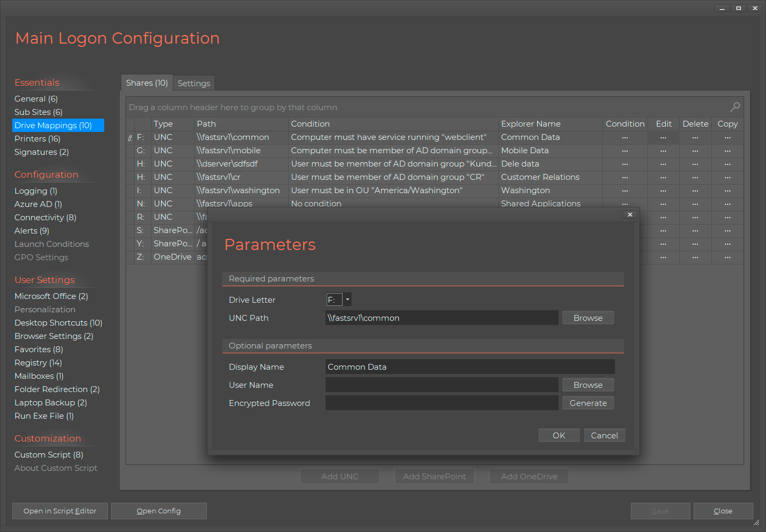Select the OneDrive type cell in row Z:

(x=172, y=257)
